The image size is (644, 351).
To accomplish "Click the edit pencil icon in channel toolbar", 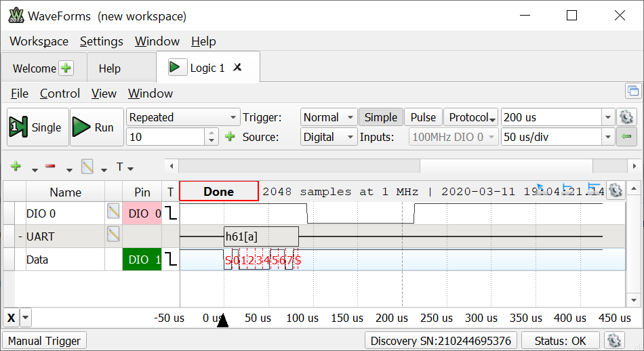I will coord(87,167).
